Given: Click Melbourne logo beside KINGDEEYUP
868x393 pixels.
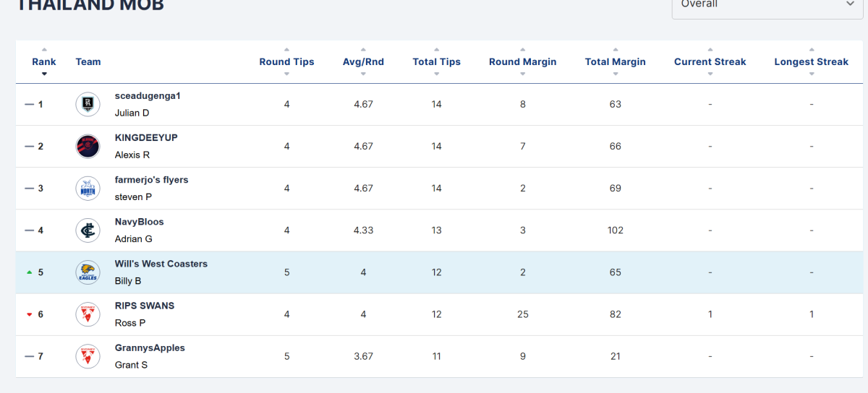Looking at the screenshot, I should (88, 147).
